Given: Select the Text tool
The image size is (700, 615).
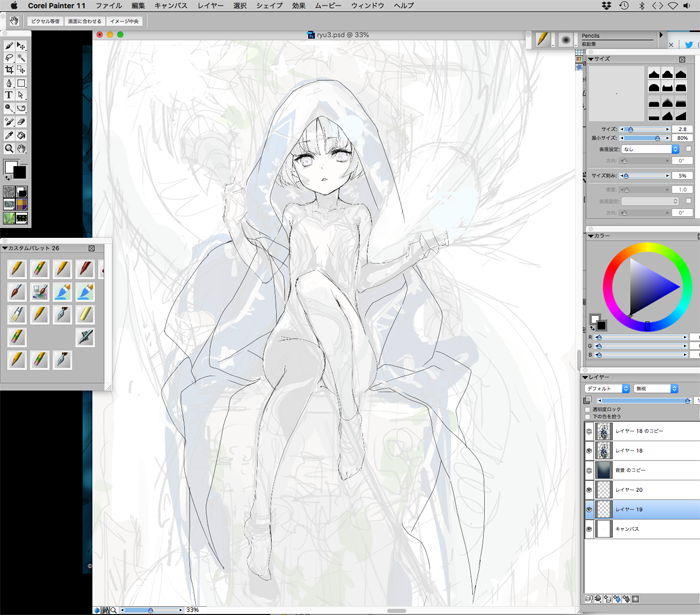Looking at the screenshot, I should pyautogui.click(x=9, y=96).
